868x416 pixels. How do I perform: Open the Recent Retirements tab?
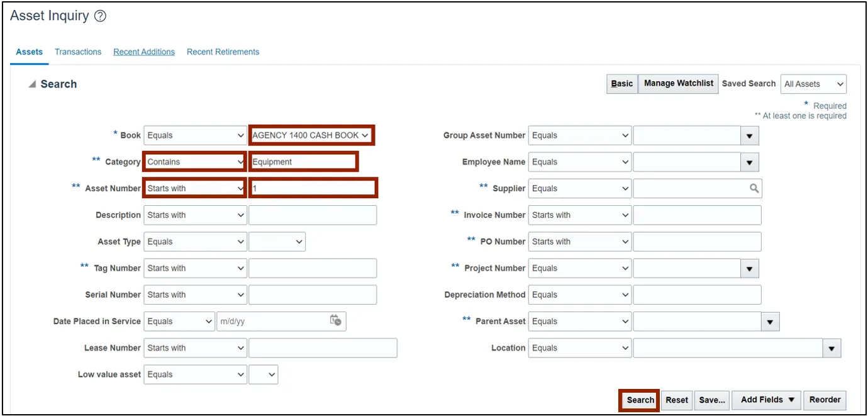(x=223, y=52)
